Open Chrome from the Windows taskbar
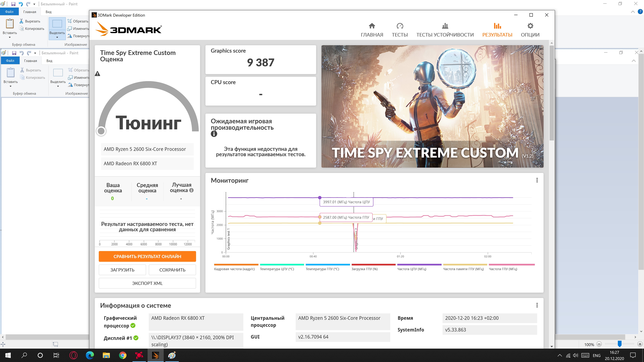The image size is (644, 362). (x=122, y=355)
